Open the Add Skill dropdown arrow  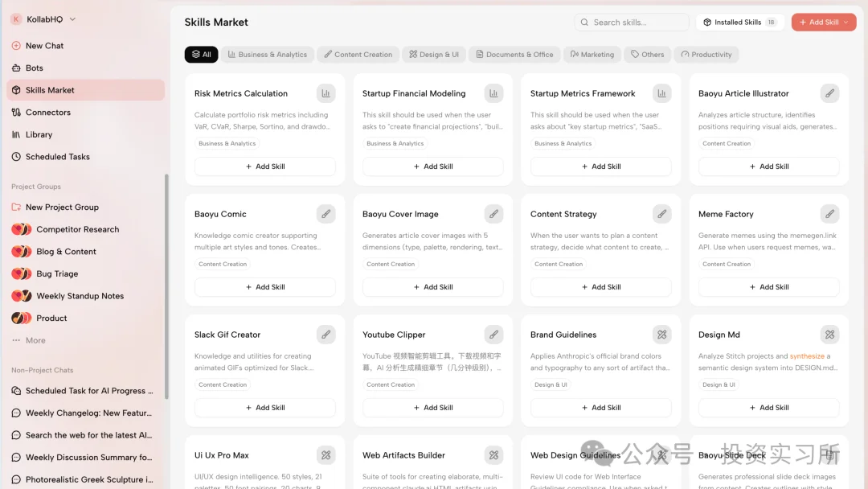click(x=846, y=23)
